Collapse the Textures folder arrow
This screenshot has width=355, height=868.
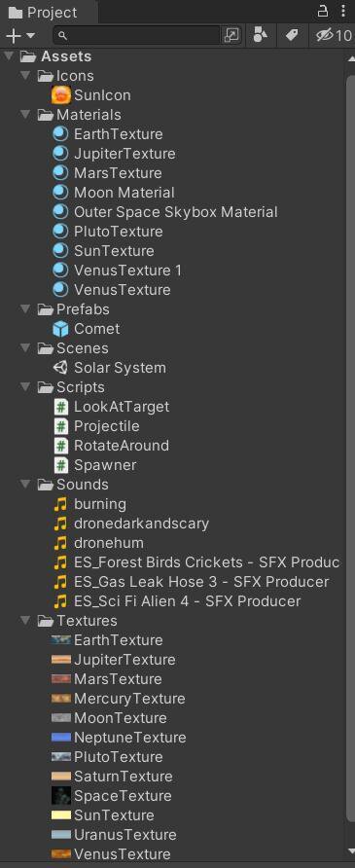pyautogui.click(x=25, y=621)
